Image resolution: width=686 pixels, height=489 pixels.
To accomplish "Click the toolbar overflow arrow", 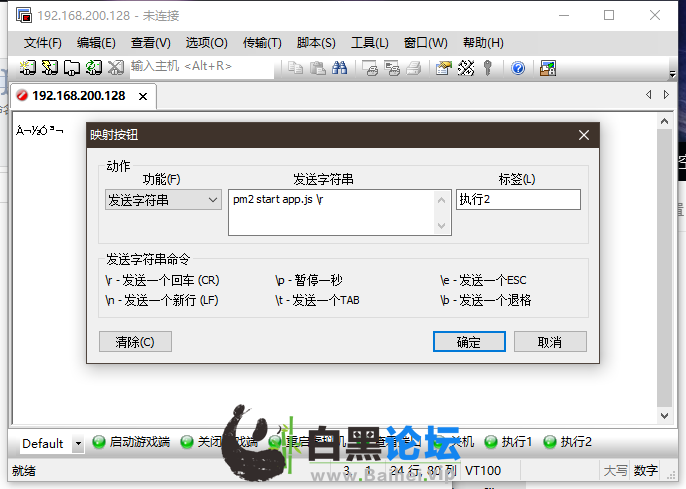I will tap(672, 74).
